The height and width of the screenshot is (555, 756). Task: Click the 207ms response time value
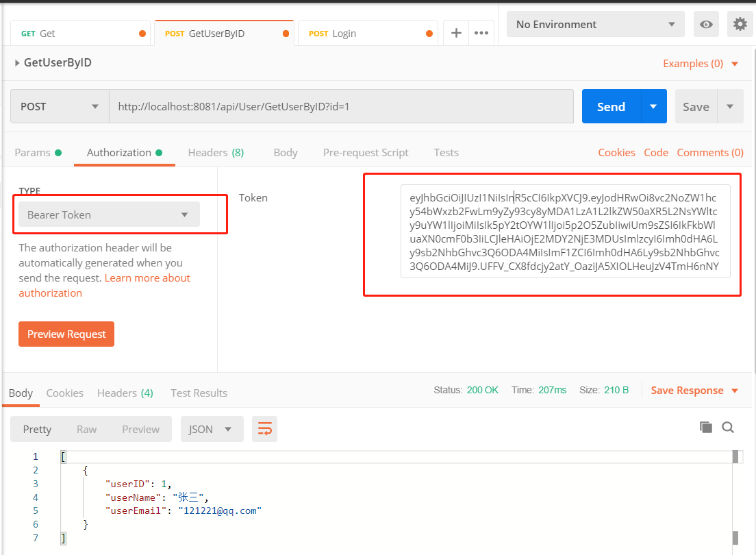(552, 390)
